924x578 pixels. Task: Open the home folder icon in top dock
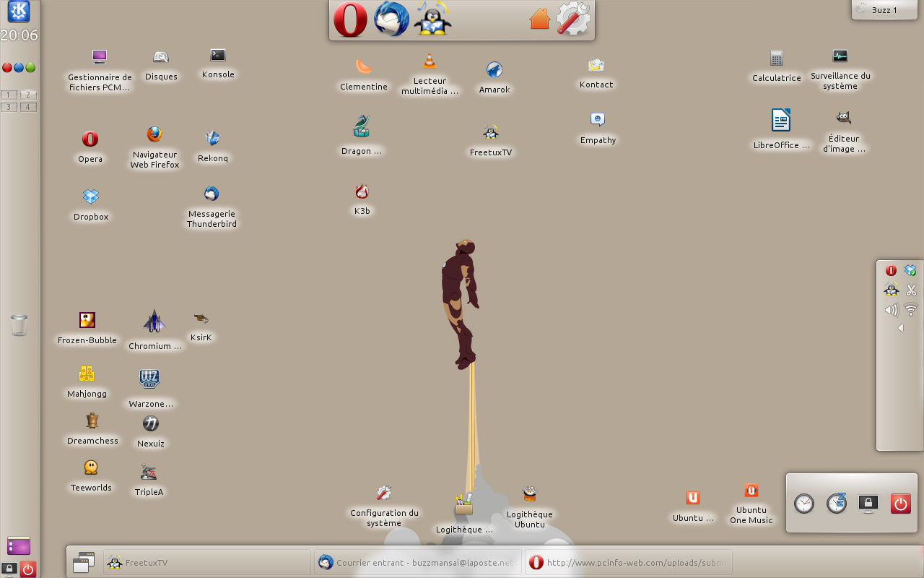pyautogui.click(x=540, y=19)
